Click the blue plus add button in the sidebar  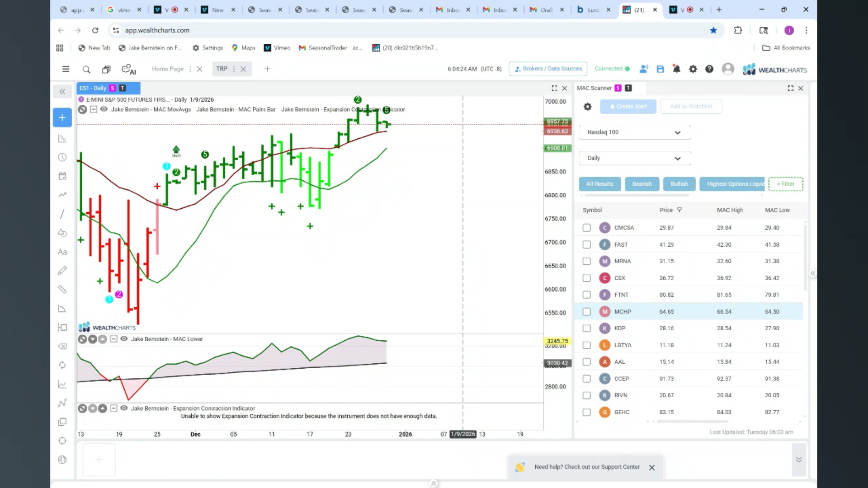click(62, 117)
